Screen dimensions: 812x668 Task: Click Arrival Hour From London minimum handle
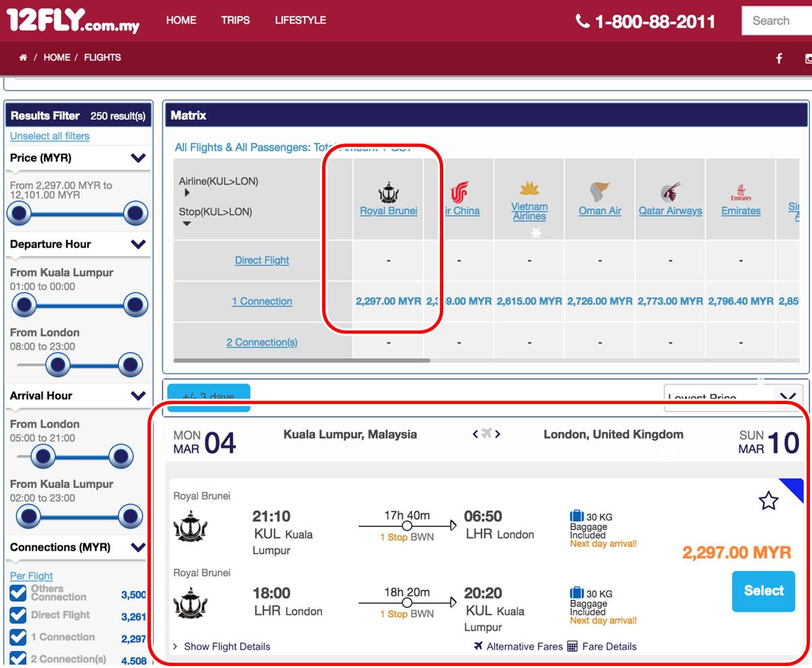[x=43, y=457]
